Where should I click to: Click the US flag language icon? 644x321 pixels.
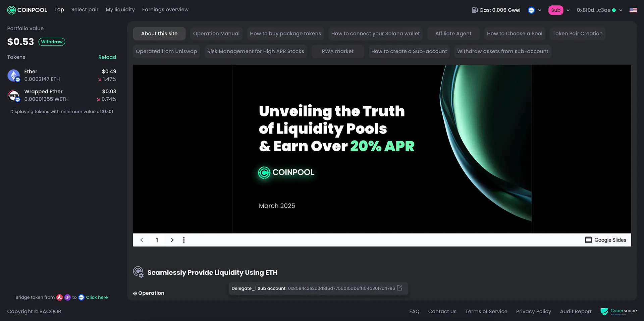pos(633,10)
